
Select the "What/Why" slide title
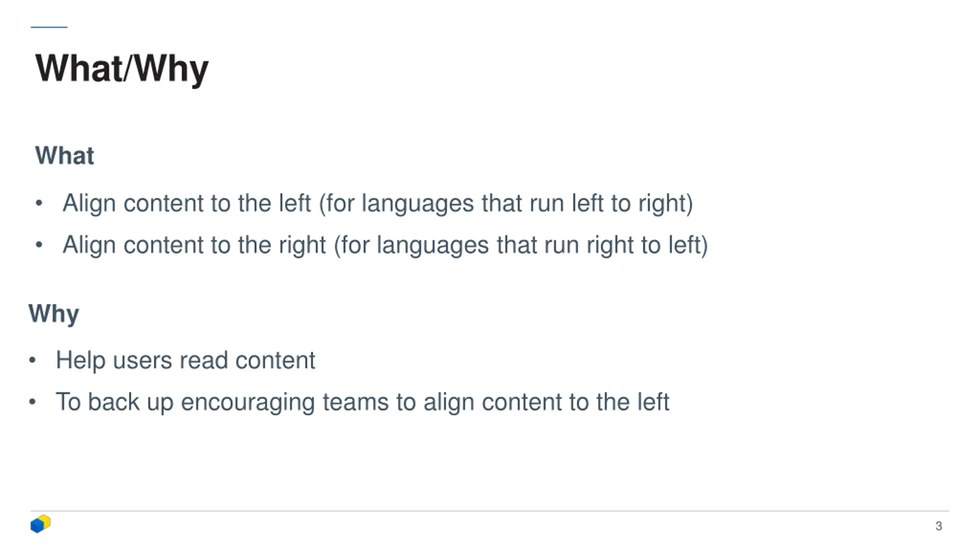(x=122, y=69)
